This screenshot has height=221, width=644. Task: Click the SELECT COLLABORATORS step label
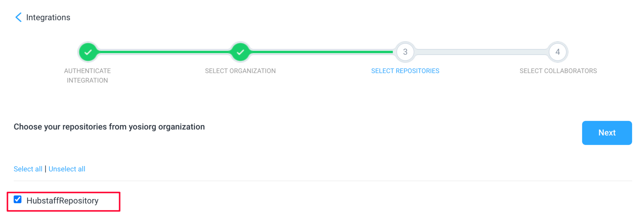click(558, 71)
